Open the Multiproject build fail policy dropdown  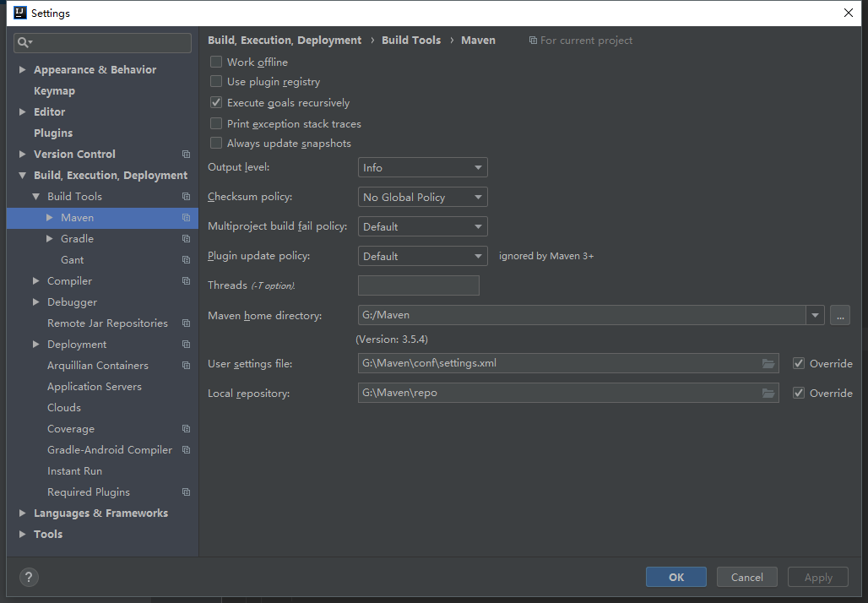pos(422,226)
